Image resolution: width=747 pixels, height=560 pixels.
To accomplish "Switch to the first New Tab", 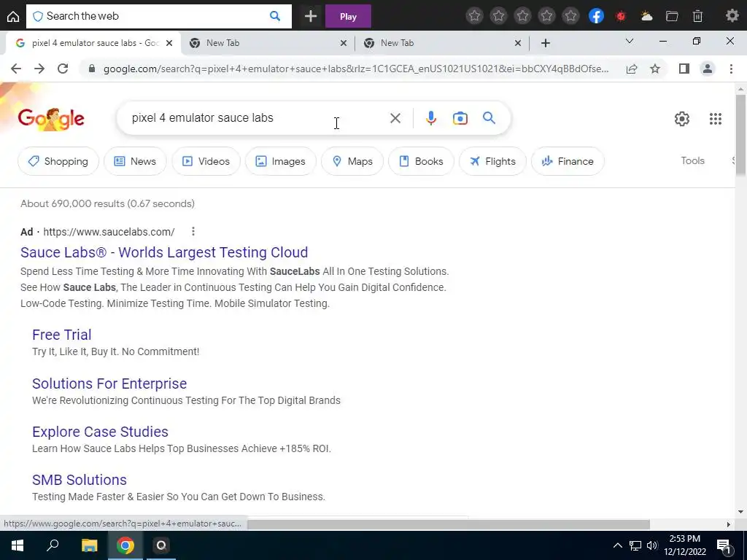I will pyautogui.click(x=268, y=43).
